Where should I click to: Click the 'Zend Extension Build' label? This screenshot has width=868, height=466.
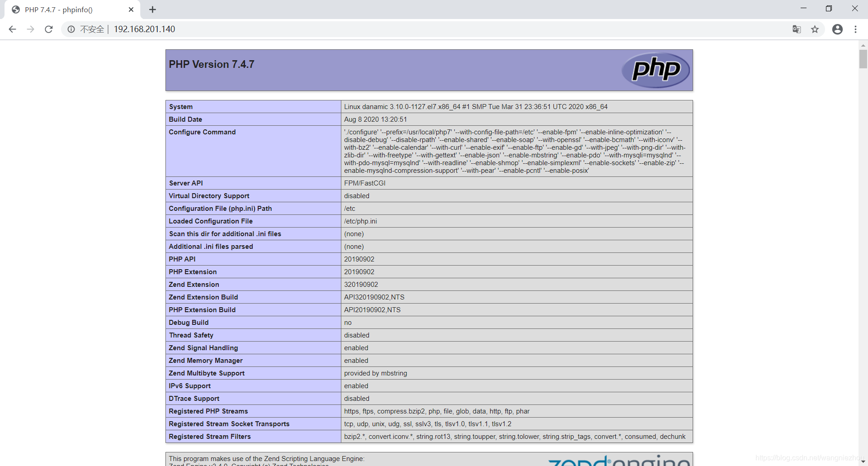point(203,297)
